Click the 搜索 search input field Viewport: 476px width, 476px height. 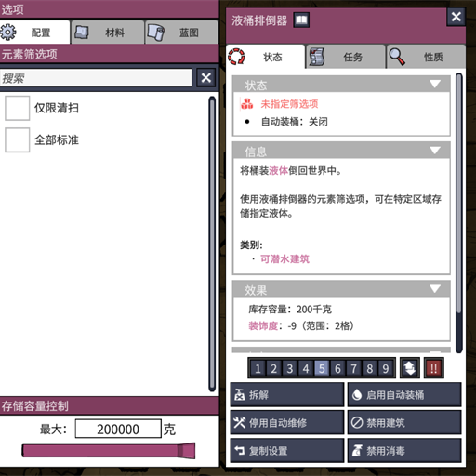pos(96,78)
